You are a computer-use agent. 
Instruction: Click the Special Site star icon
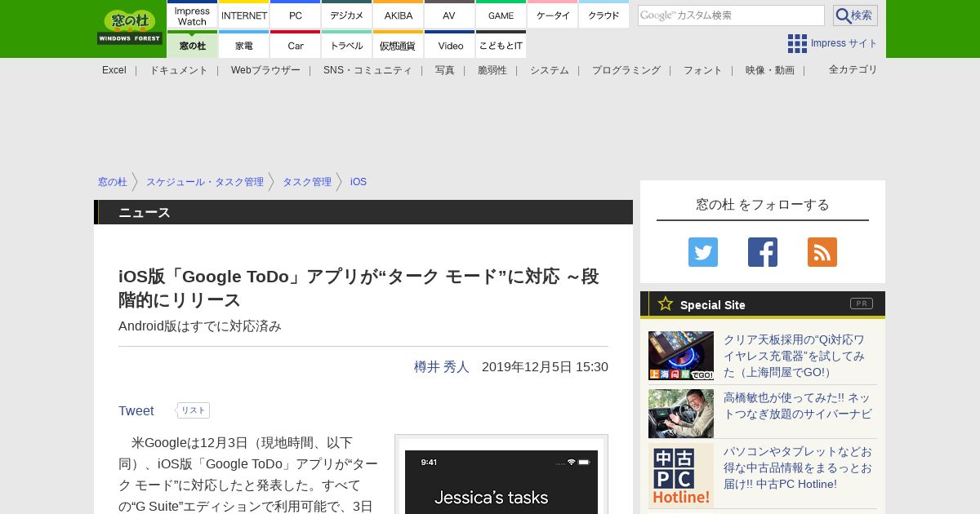pos(666,304)
